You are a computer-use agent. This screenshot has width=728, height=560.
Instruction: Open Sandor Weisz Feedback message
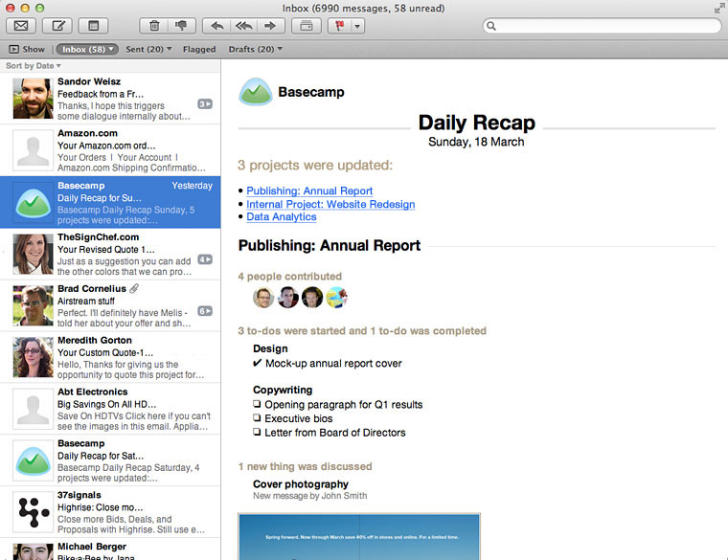point(110,99)
